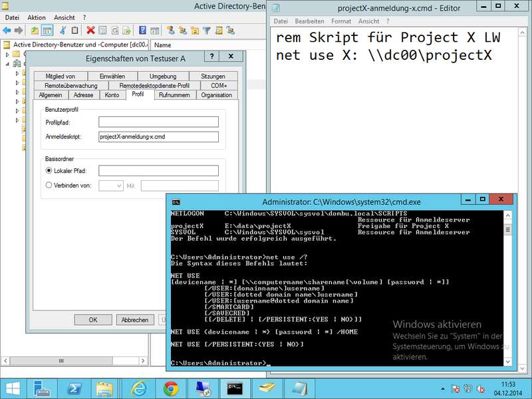532x399 pixels.
Task: Open the Format menu in Editor
Action: point(341,21)
